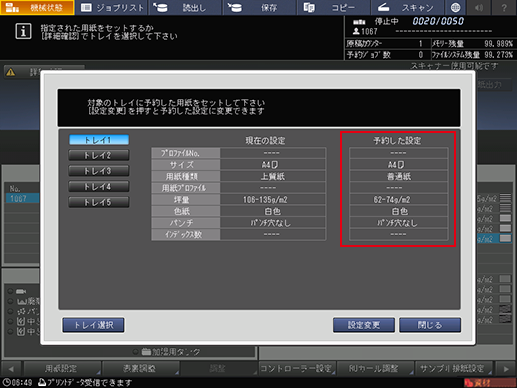Image resolution: width=517 pixels, height=388 pixels.
Task: Click the clock icon in the status bar
Action: click(x=6, y=383)
